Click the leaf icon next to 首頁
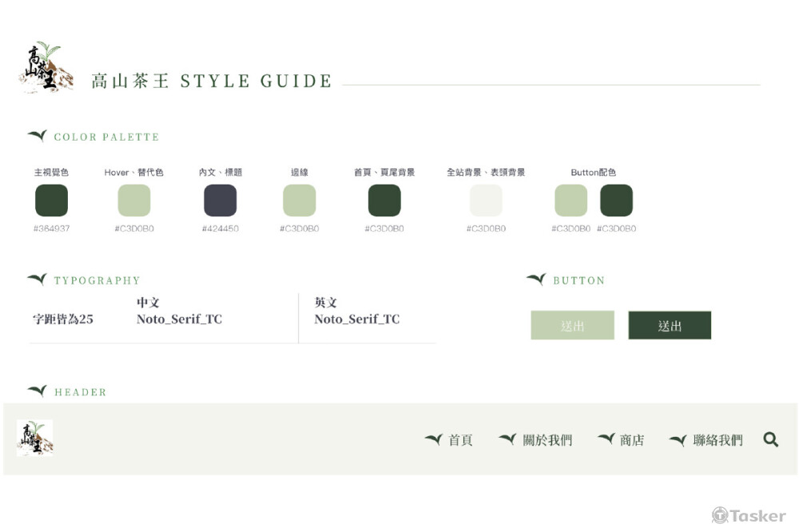Screen dimensions: 799x532 [433, 439]
